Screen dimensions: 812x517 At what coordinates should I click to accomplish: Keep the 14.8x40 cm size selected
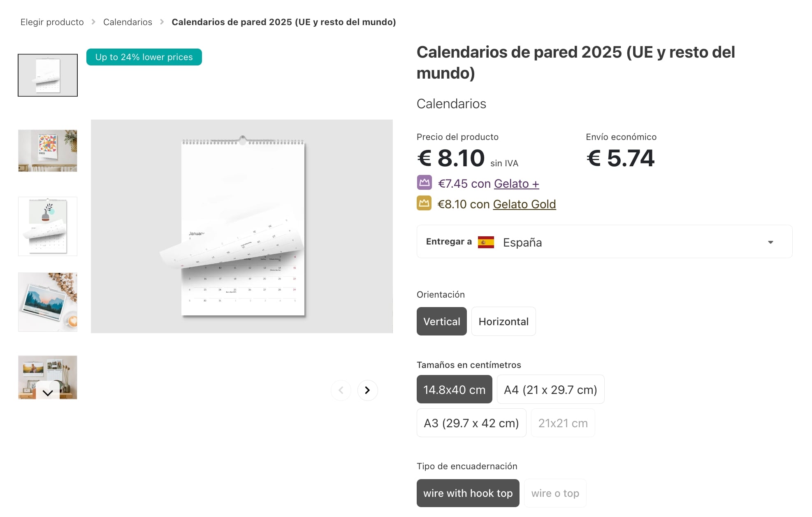(x=454, y=389)
